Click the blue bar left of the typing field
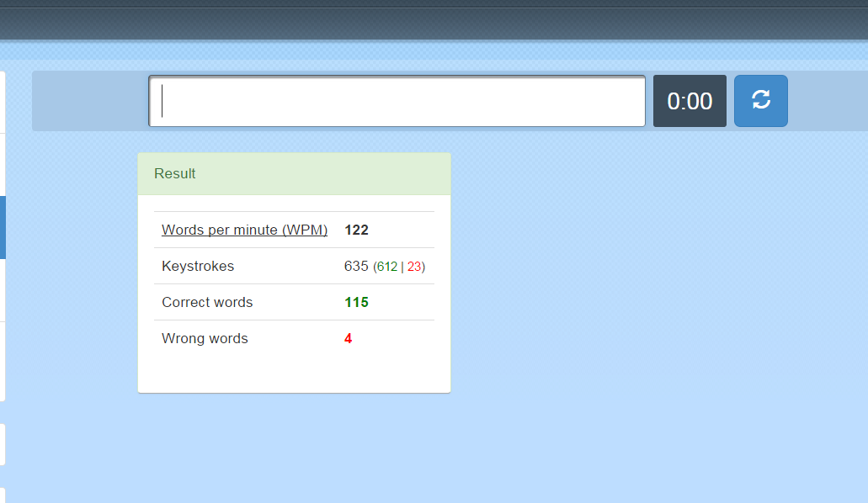This screenshot has height=503, width=868. (x=89, y=102)
